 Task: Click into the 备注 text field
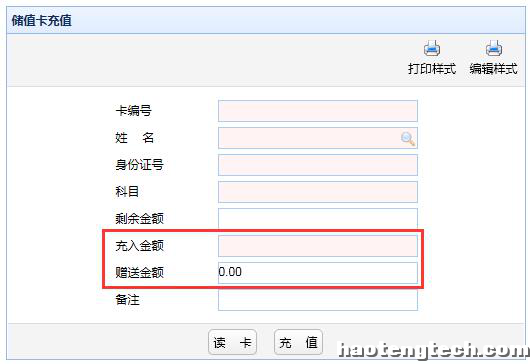click(318, 300)
